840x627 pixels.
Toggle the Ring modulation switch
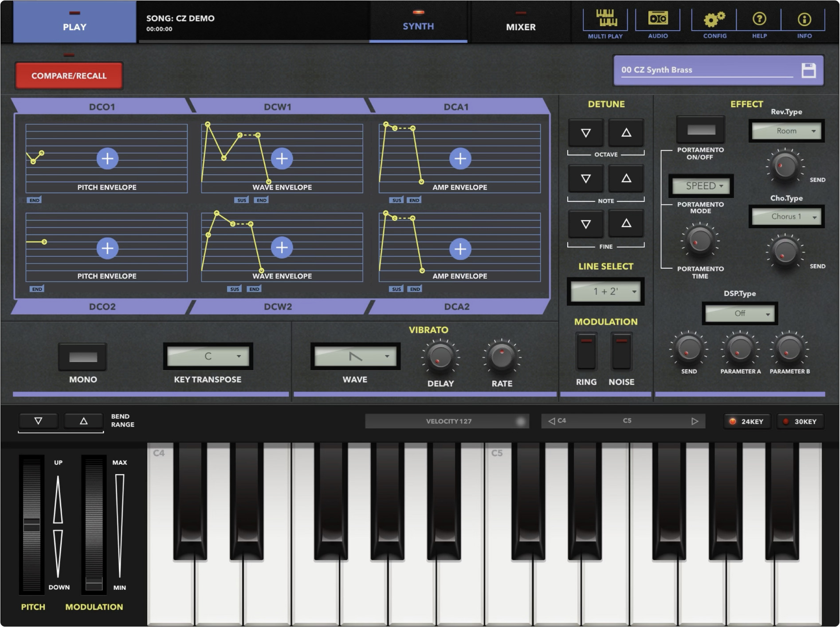(x=586, y=352)
